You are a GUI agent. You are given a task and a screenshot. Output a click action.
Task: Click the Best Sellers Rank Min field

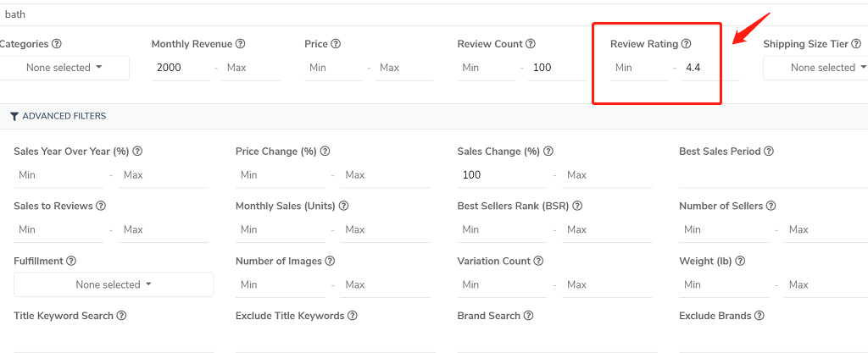(502, 229)
